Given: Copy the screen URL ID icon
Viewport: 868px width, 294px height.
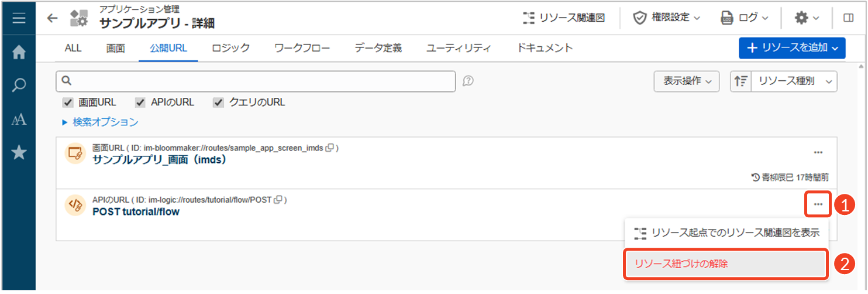Looking at the screenshot, I should click(330, 148).
